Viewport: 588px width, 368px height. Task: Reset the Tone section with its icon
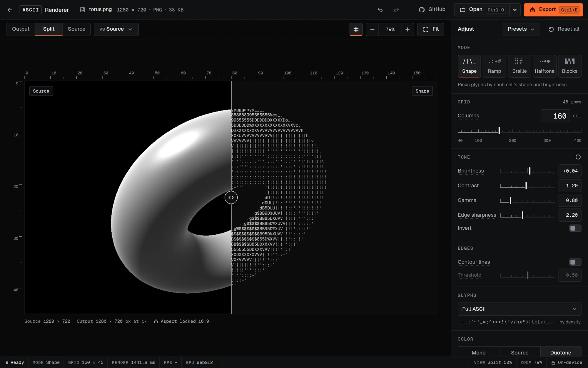tap(578, 157)
